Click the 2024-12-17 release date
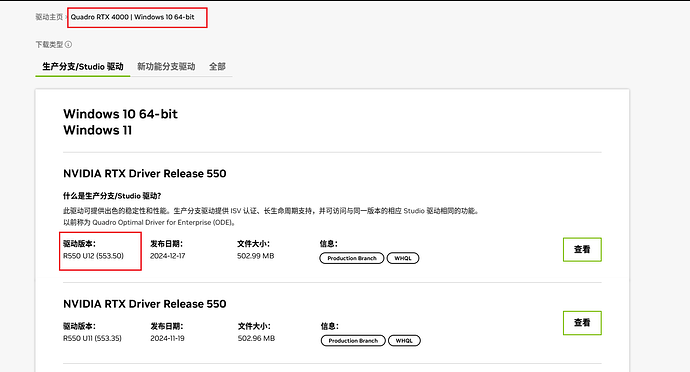 pos(168,256)
